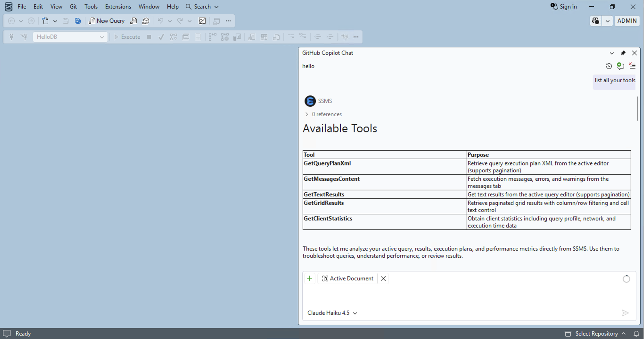The width and height of the screenshot is (644, 339).
Task: Open the HelloDB database dropdown
Action: [70, 37]
